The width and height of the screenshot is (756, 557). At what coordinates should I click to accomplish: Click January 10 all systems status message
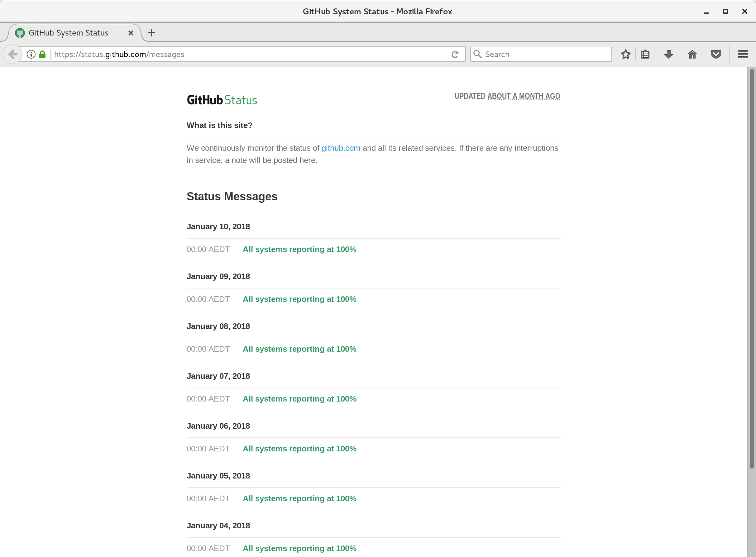click(x=299, y=250)
